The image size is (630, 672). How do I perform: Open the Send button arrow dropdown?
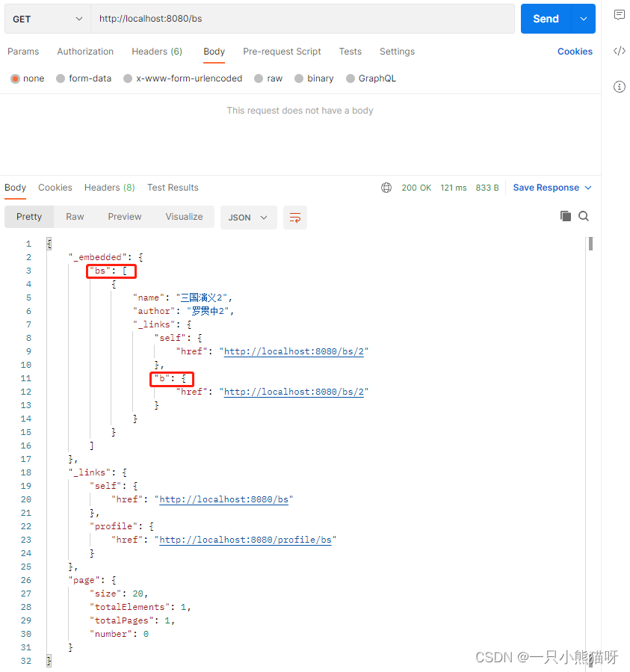[x=584, y=19]
